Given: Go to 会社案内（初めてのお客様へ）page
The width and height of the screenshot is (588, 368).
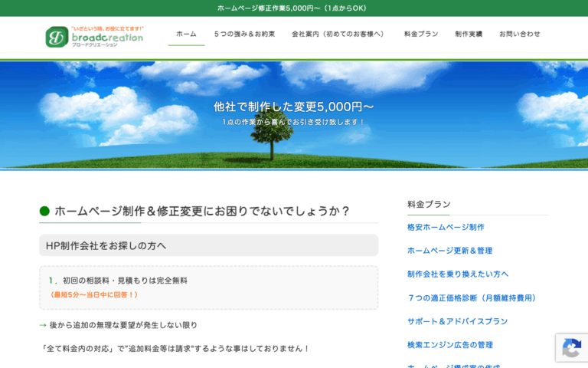Looking at the screenshot, I should click(339, 34).
